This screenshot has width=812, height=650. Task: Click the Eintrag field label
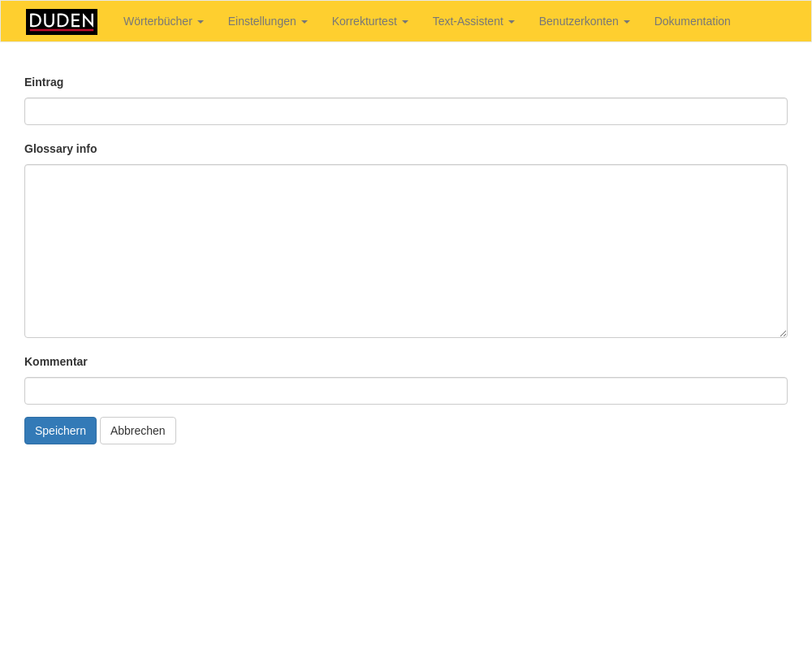pos(44,82)
